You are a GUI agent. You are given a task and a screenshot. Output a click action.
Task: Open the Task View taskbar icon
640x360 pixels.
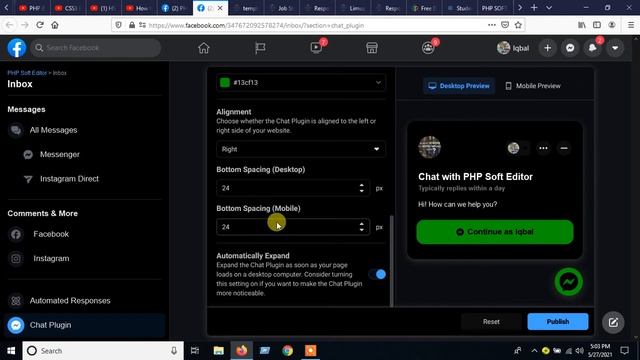[195, 351]
